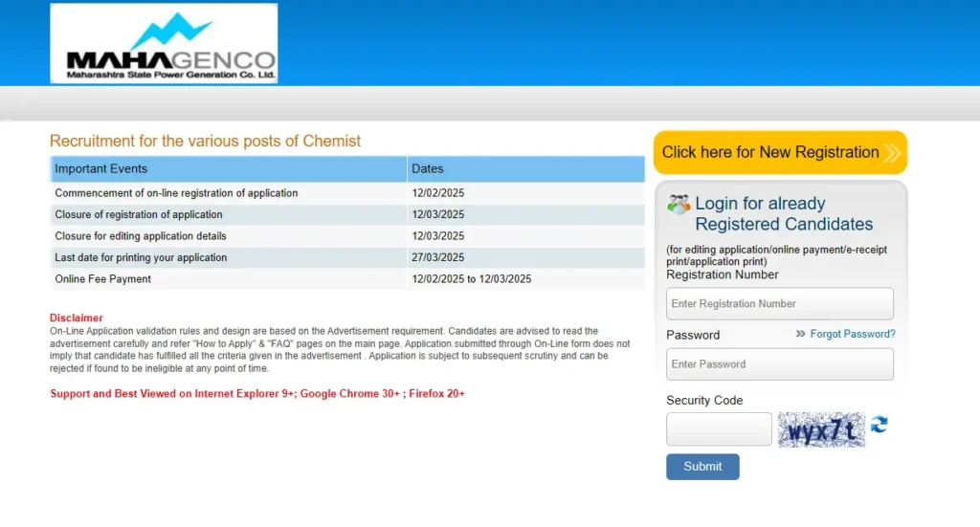The width and height of the screenshot is (980, 527).
Task: Click the editing application/online payment note text
Action: coord(776,255)
